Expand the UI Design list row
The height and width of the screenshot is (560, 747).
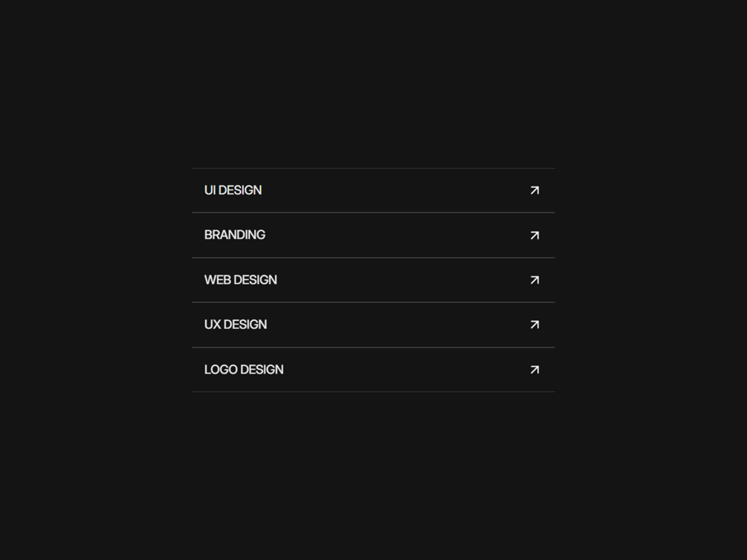(x=373, y=191)
